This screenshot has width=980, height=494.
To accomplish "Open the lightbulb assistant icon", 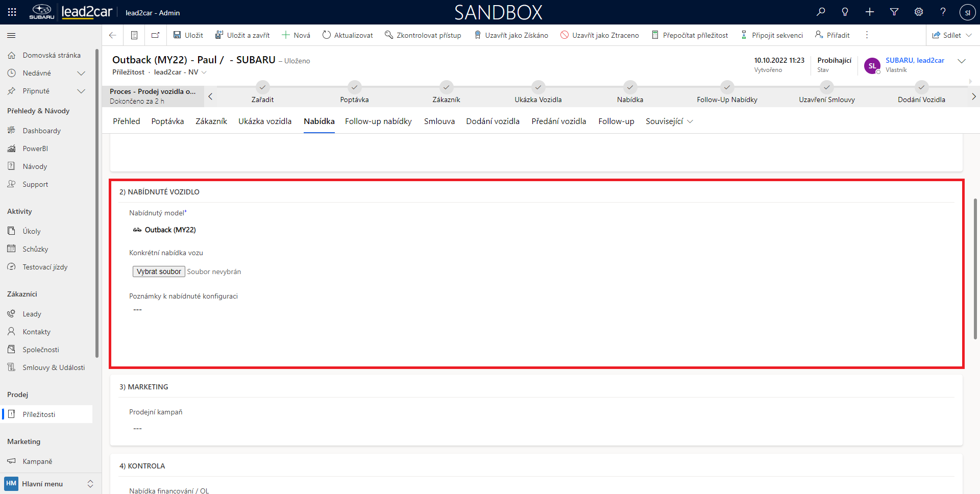I will (x=845, y=12).
